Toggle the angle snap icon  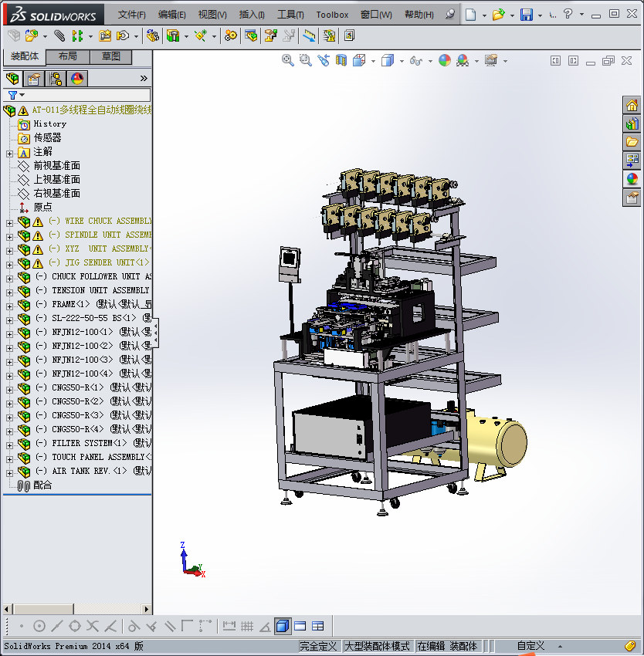[x=265, y=627]
